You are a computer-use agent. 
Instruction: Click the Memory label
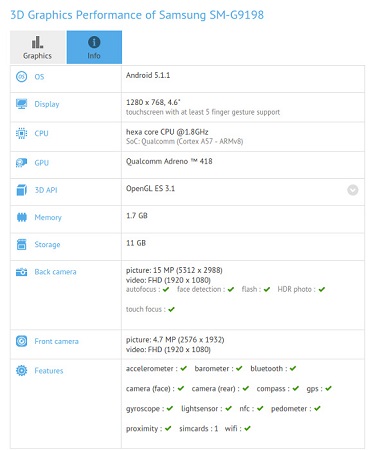48,218
